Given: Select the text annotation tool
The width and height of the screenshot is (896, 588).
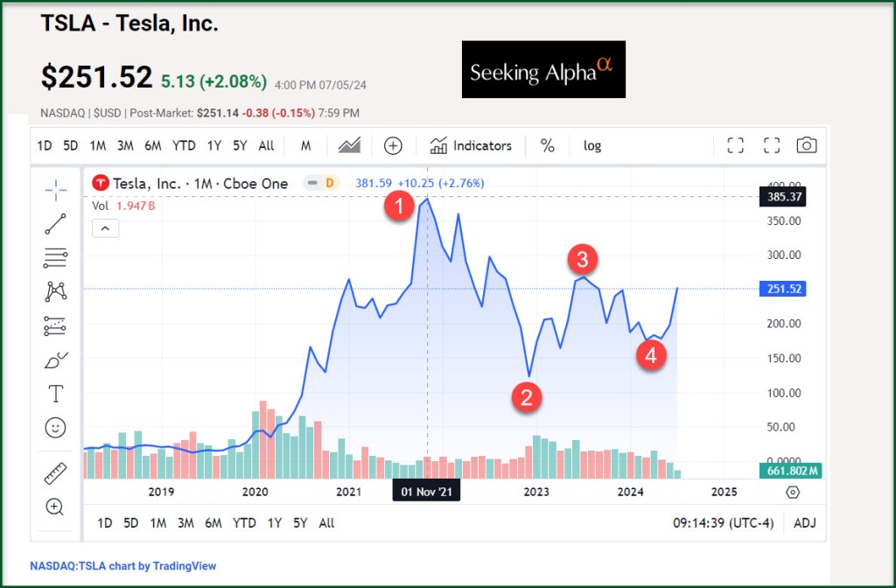Looking at the screenshot, I should (x=55, y=394).
